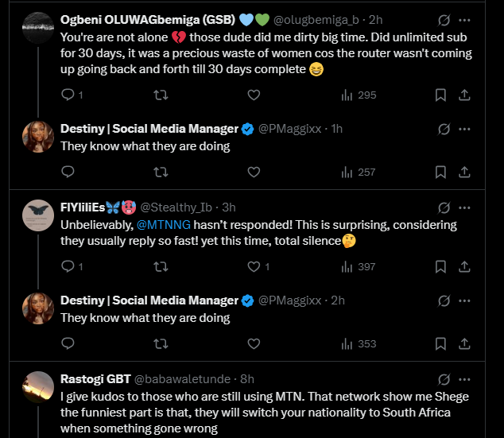Image resolution: width=504 pixels, height=438 pixels.
Task: Like Destiny's tweet posted 1h ago
Action: click(x=254, y=172)
